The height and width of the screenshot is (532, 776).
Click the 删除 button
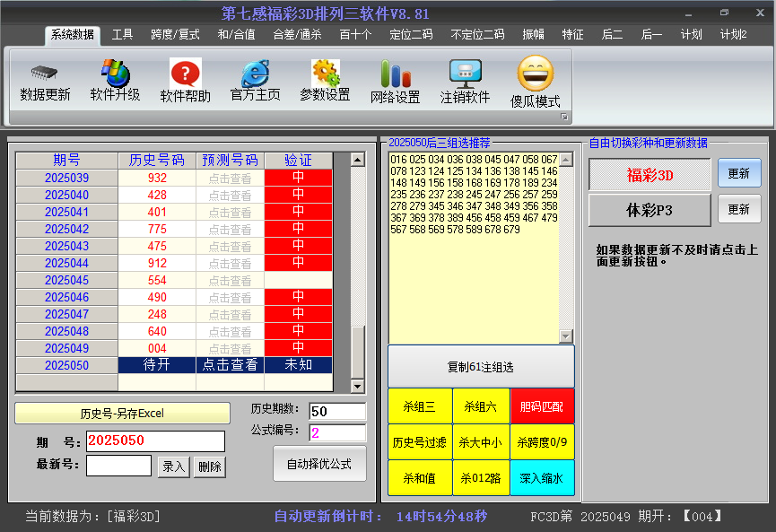click(210, 467)
